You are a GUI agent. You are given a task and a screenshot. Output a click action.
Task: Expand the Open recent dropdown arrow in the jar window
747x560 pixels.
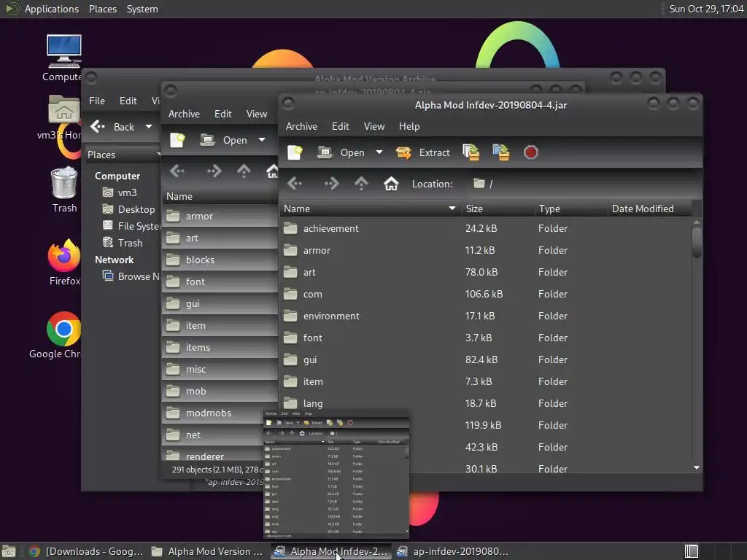click(x=379, y=152)
